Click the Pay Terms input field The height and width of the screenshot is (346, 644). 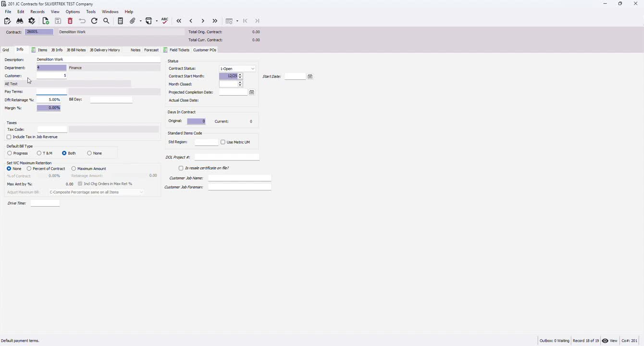[x=52, y=92]
